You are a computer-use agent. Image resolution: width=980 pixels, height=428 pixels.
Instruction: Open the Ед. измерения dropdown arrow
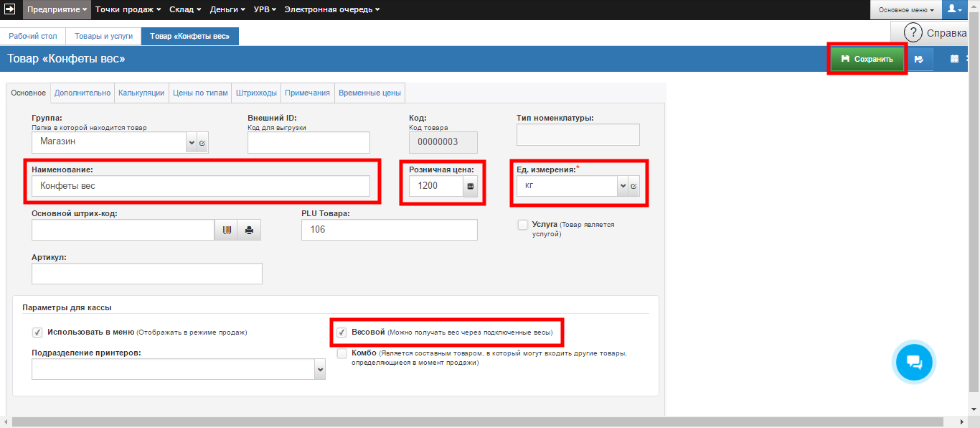622,187
